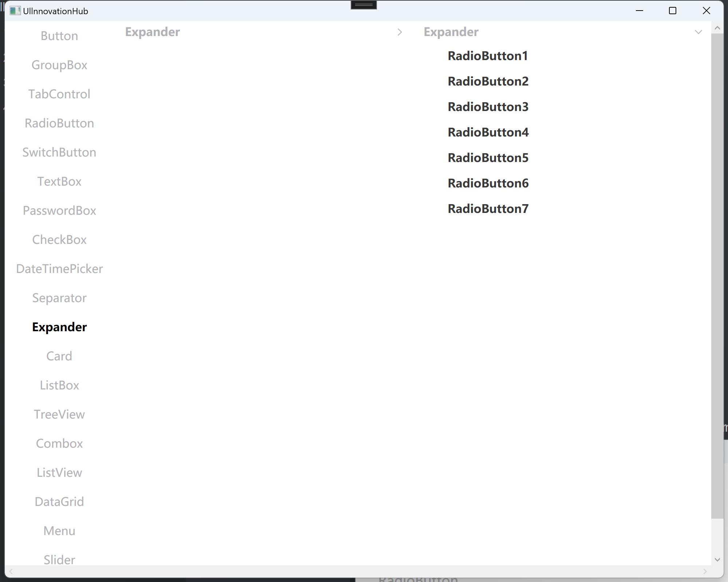Click the vertical scrollbar thumb
Screen dimensions: 728x582
(717, 276)
